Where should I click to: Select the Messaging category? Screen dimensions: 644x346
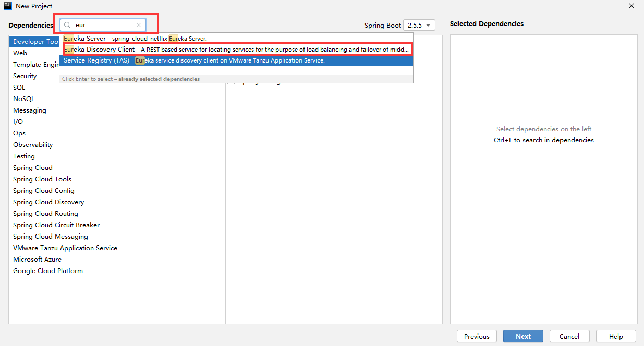[117, 110]
